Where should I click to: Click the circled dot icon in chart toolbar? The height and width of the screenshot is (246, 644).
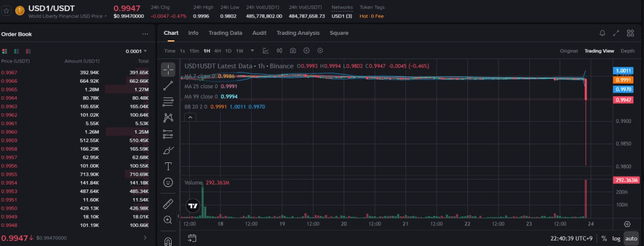click(x=320, y=51)
